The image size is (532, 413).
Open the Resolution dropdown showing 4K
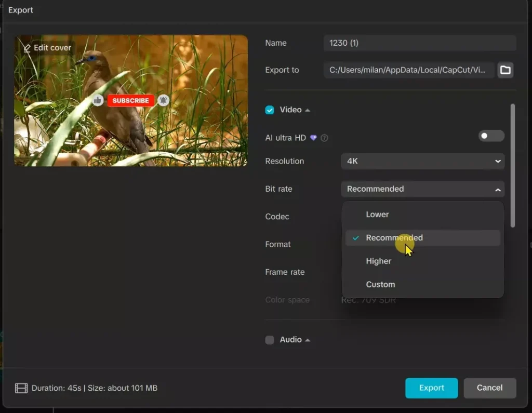tap(422, 161)
